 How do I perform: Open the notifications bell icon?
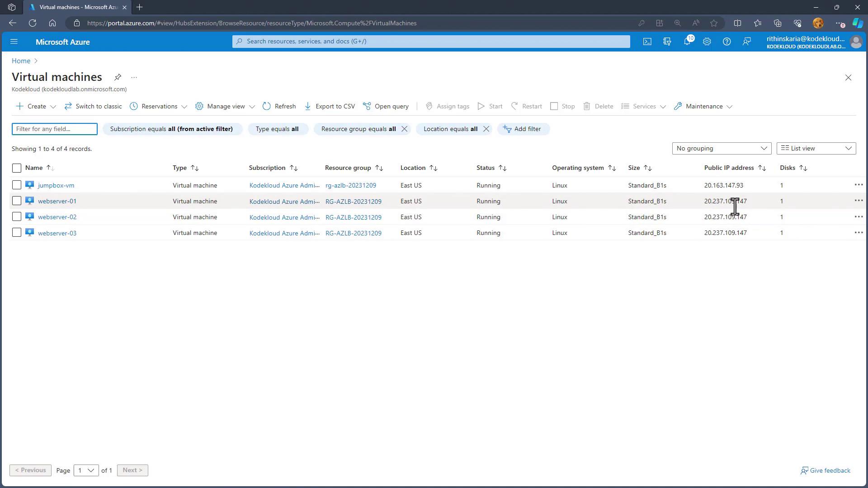click(x=687, y=42)
